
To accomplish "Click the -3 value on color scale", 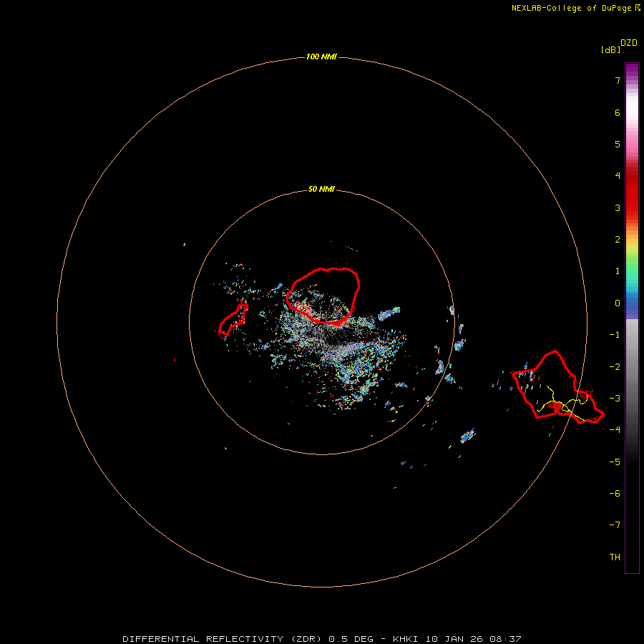I will [x=615, y=399].
